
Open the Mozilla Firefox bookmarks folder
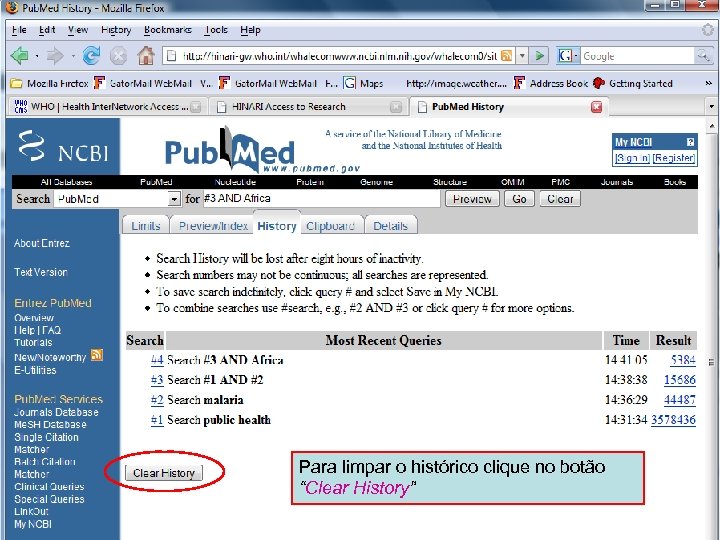pos(49,84)
